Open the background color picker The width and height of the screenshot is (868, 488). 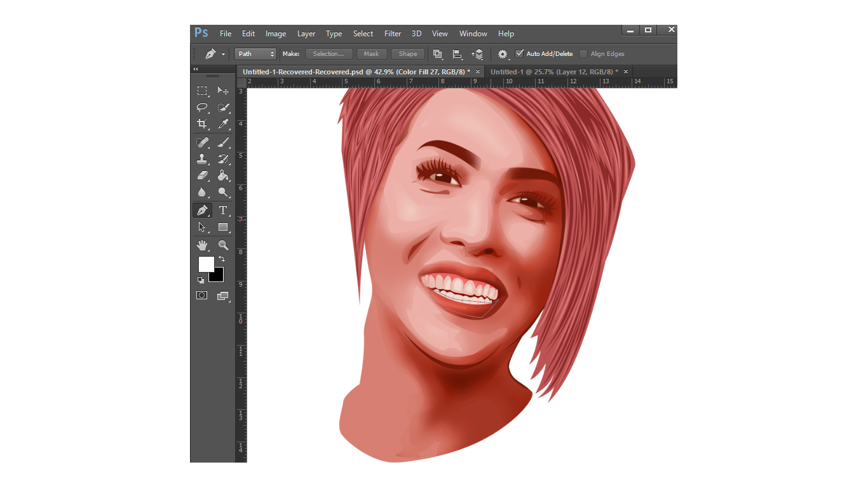click(x=219, y=276)
